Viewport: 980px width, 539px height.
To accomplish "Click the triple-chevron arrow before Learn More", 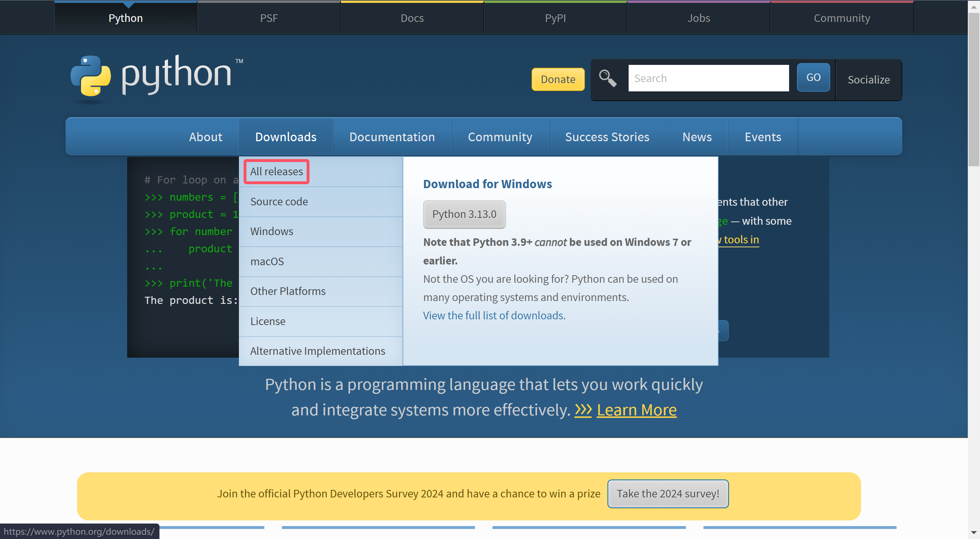I will [583, 410].
